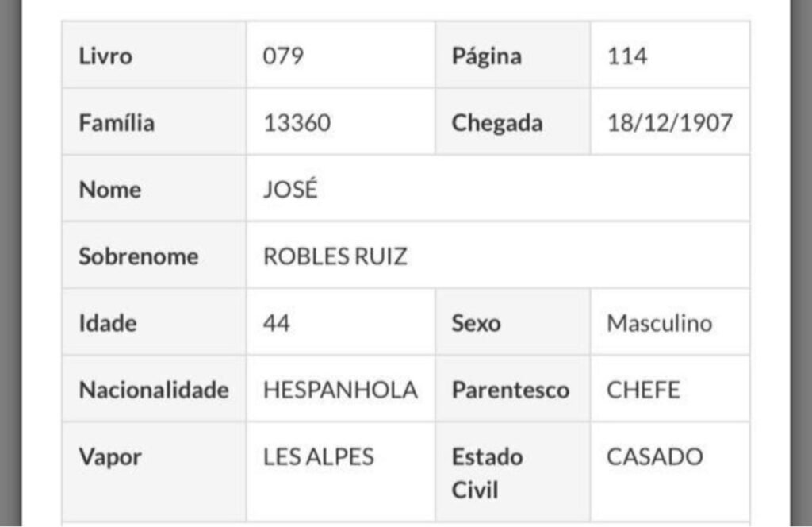Select the surname ROBLES RUIZ
The image size is (812, 527).
click(335, 256)
